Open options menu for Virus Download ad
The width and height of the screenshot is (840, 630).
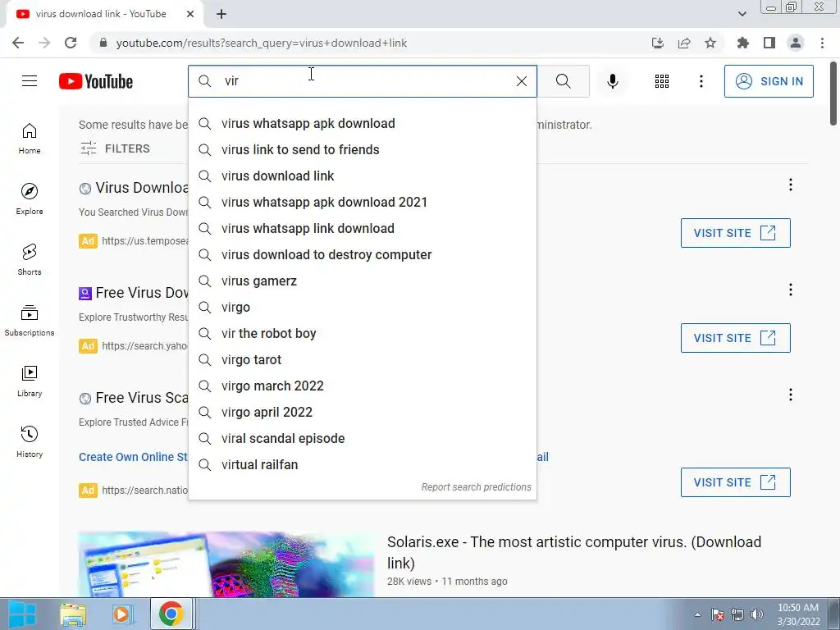[x=790, y=185]
